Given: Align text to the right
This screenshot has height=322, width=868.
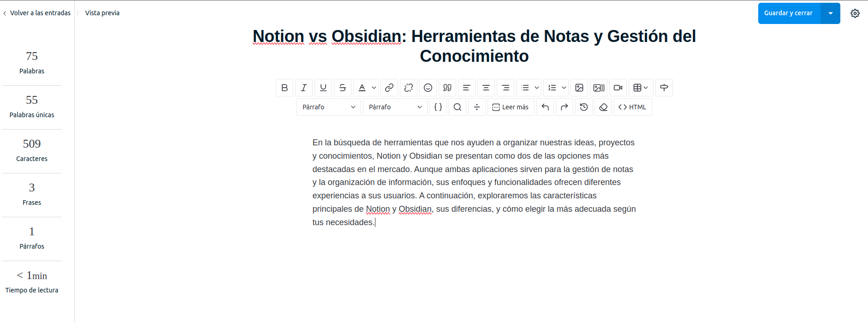Looking at the screenshot, I should click(505, 88).
